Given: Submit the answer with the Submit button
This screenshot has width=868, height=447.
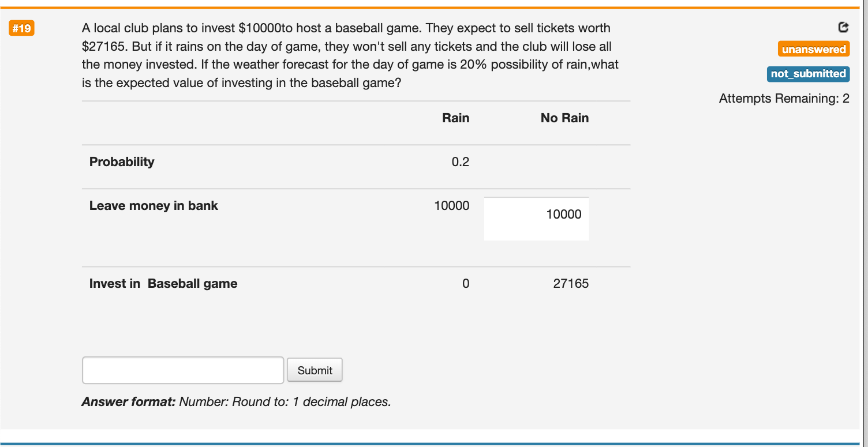Looking at the screenshot, I should (315, 370).
